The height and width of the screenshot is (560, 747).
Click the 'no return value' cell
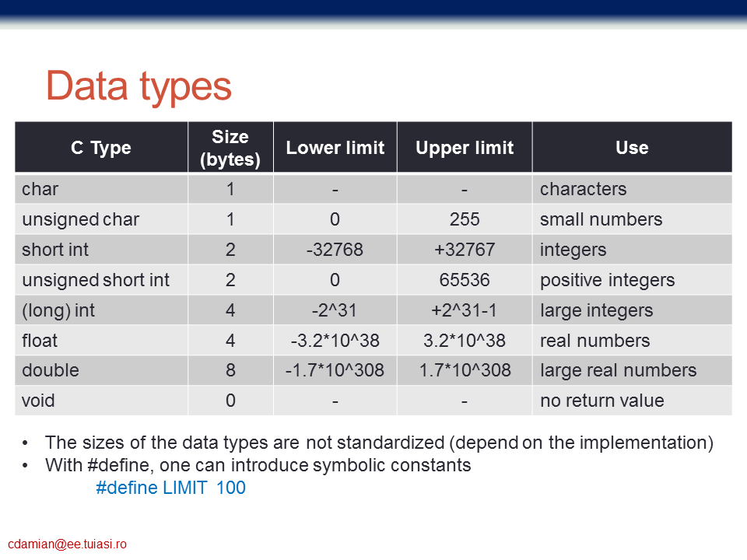(x=632, y=401)
